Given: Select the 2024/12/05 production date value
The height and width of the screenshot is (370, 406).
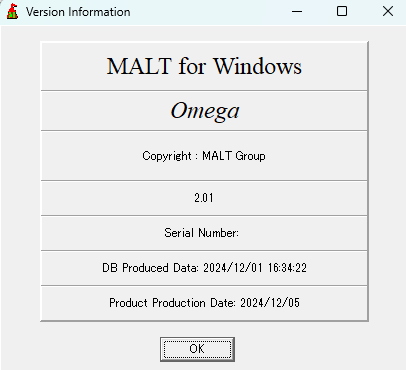Looking at the screenshot, I should pos(270,303).
